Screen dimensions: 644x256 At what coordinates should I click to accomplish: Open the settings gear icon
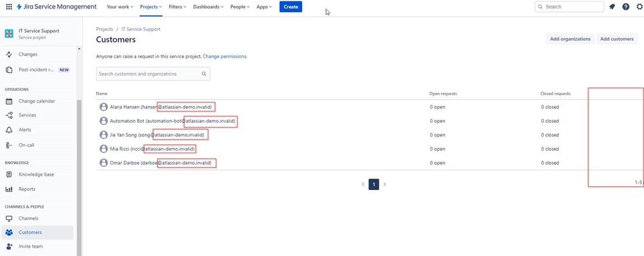639,6
